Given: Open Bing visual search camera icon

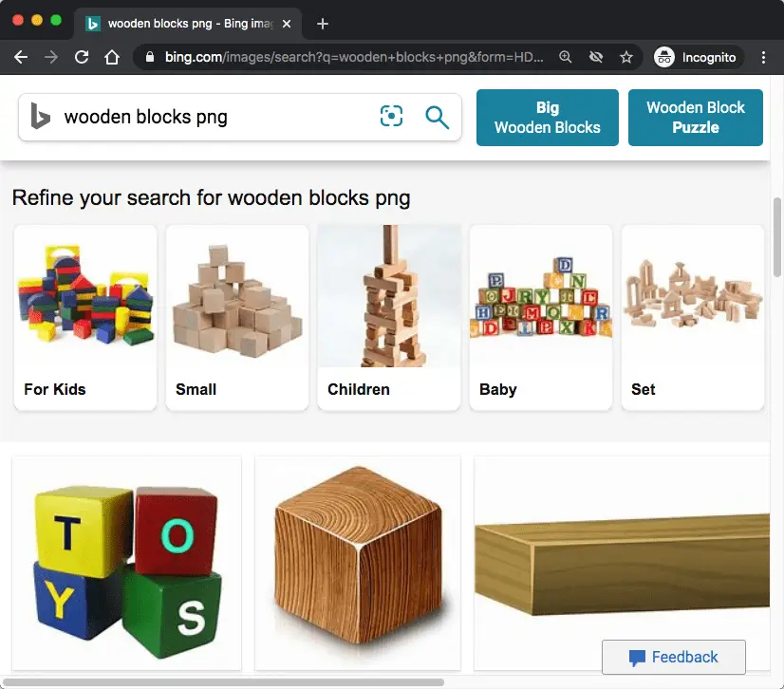Looking at the screenshot, I should tap(391, 117).
